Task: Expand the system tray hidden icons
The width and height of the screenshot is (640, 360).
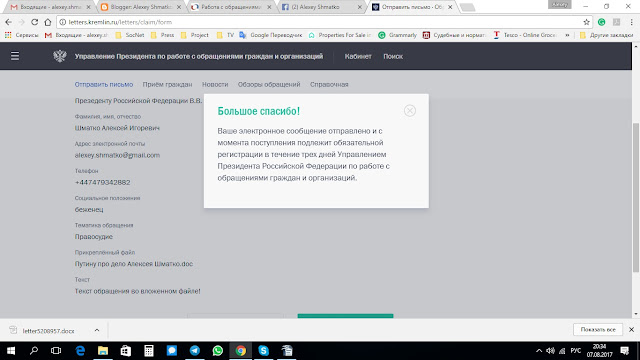Action: [x=539, y=351]
